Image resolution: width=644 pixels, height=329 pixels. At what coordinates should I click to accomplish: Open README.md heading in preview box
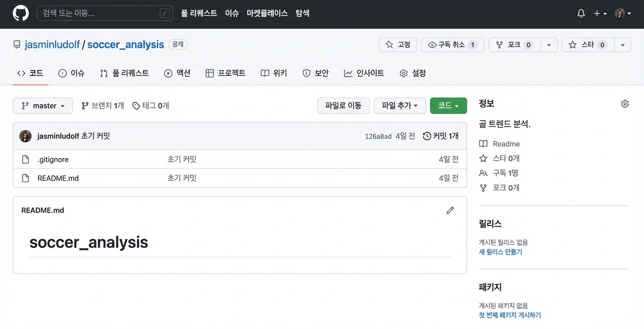[43, 211]
